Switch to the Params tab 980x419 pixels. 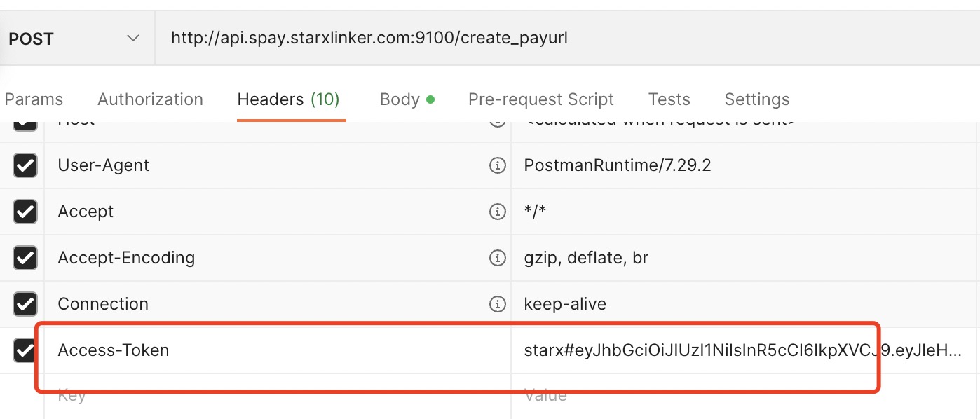tap(34, 99)
